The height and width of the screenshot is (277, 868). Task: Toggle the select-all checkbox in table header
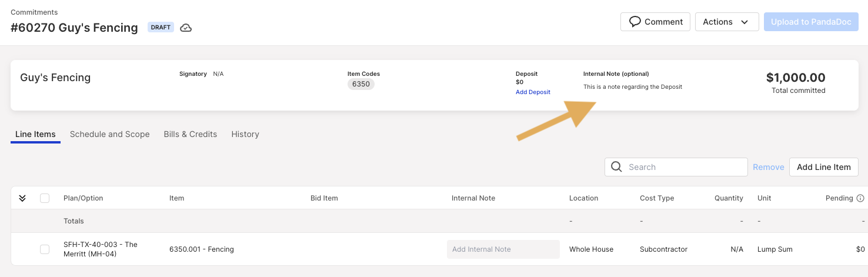click(45, 198)
